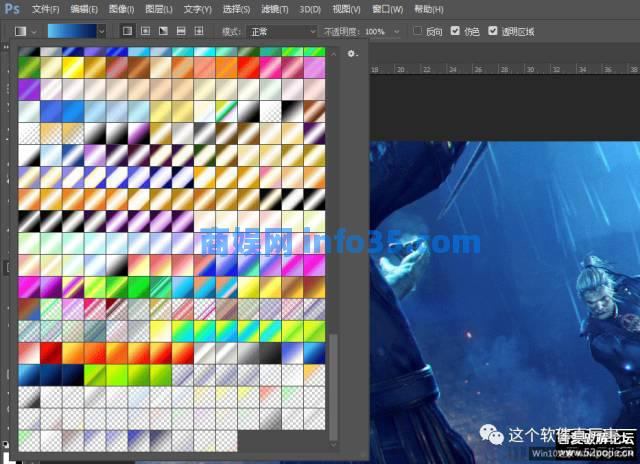The height and width of the screenshot is (464, 640).
Task: Open the Gradient tool preset picker
Action: pyautogui.click(x=20, y=31)
